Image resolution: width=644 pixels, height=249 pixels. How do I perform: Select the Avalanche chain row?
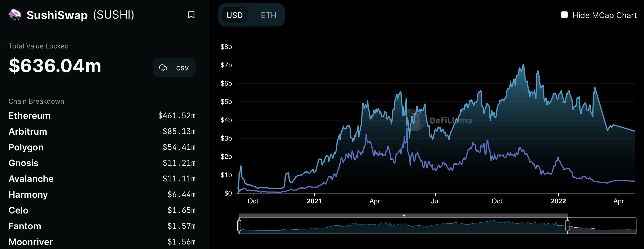coord(102,179)
